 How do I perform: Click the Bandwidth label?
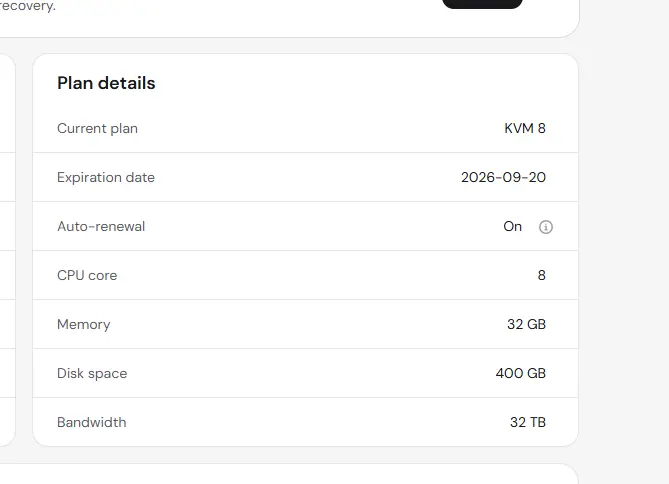click(92, 423)
